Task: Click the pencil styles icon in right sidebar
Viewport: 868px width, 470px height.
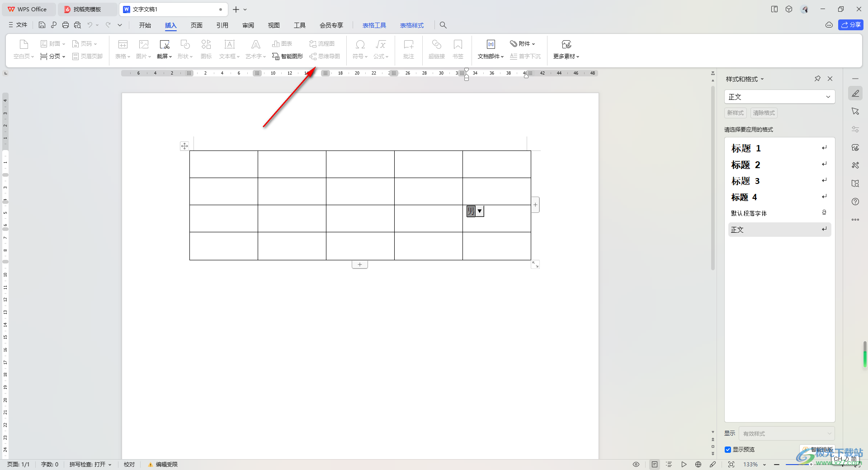Action: (855, 94)
